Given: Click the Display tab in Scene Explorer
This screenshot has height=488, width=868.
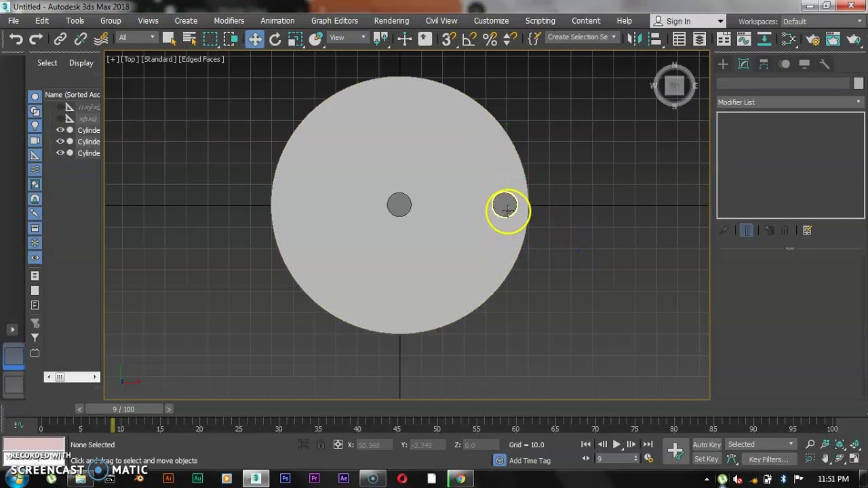Looking at the screenshot, I should click(81, 63).
